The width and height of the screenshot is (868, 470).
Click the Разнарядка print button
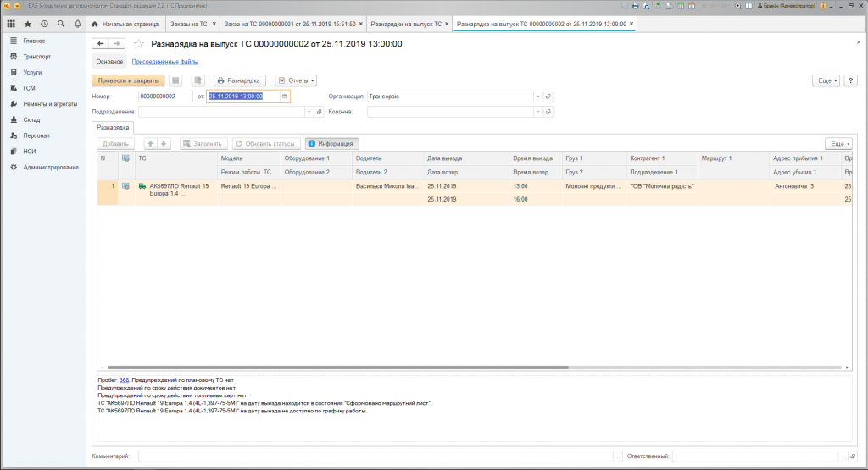coord(239,80)
